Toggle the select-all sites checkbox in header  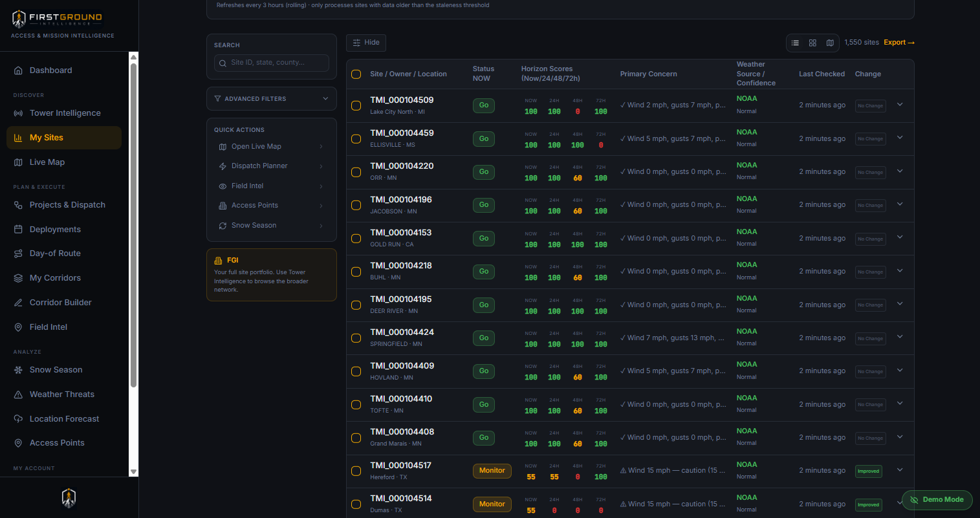tap(356, 74)
